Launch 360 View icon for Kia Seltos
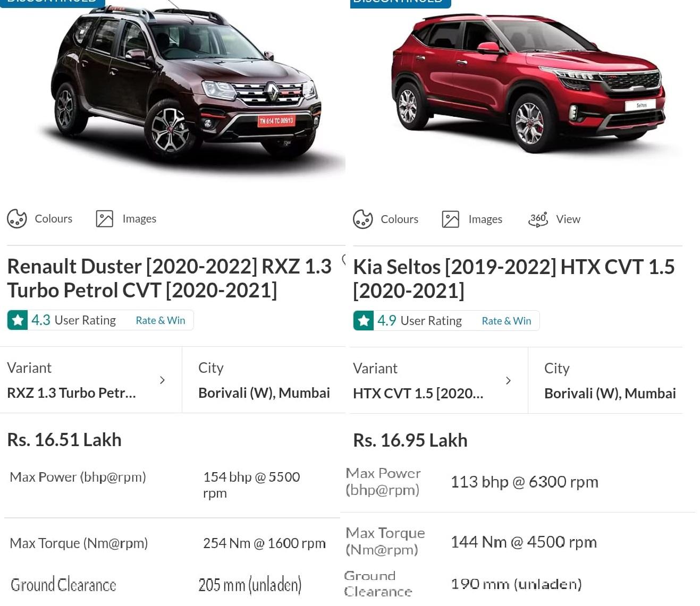The width and height of the screenshot is (700, 606). 538,219
